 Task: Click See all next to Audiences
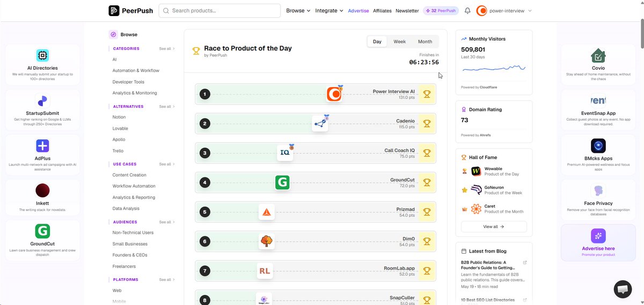(167, 222)
